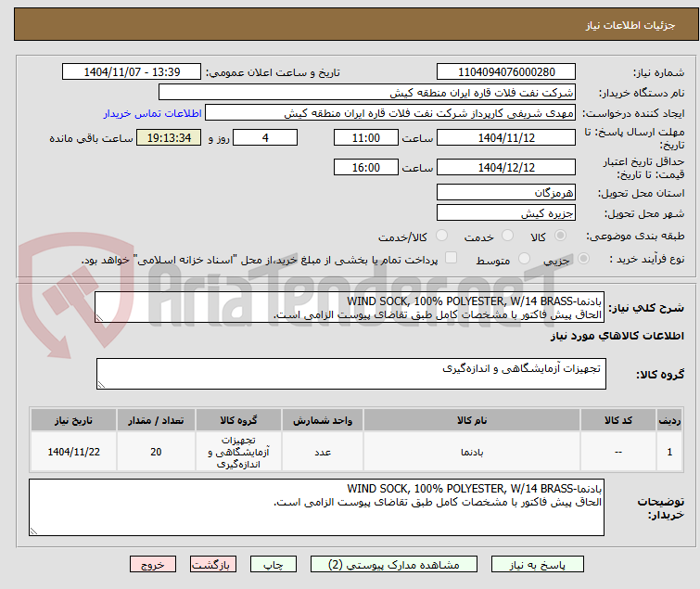The height and width of the screenshot is (589, 700).
Task: Click the validity time 16:00 field
Action: 366,168
